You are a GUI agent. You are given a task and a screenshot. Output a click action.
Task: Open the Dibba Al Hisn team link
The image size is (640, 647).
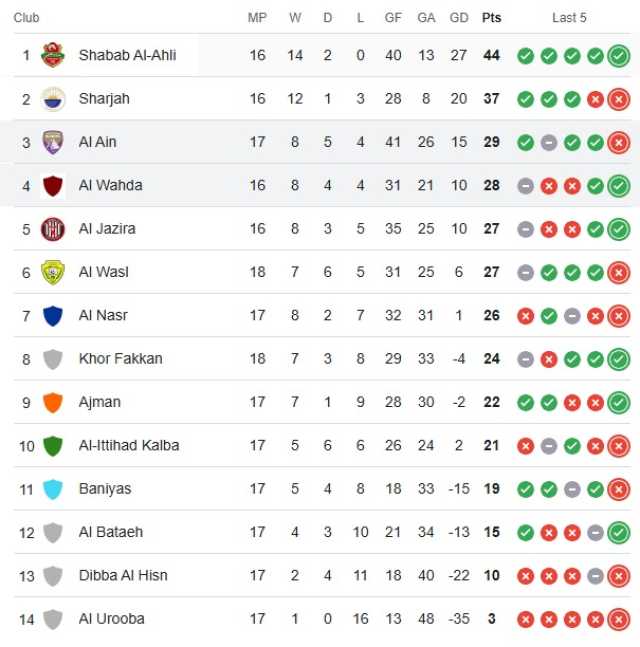click(123, 575)
